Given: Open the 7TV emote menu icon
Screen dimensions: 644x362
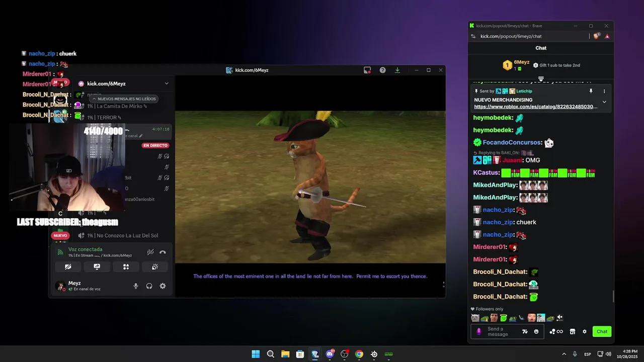Looking at the screenshot, I should (x=525, y=331).
